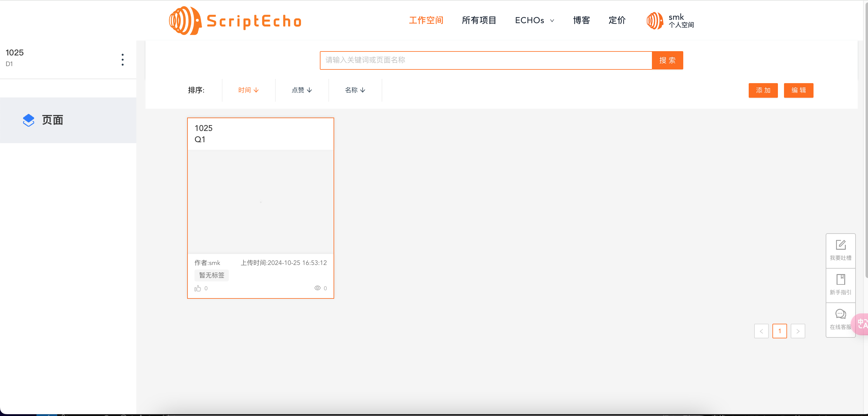Expand the ECHOs navigation dropdown

click(534, 21)
